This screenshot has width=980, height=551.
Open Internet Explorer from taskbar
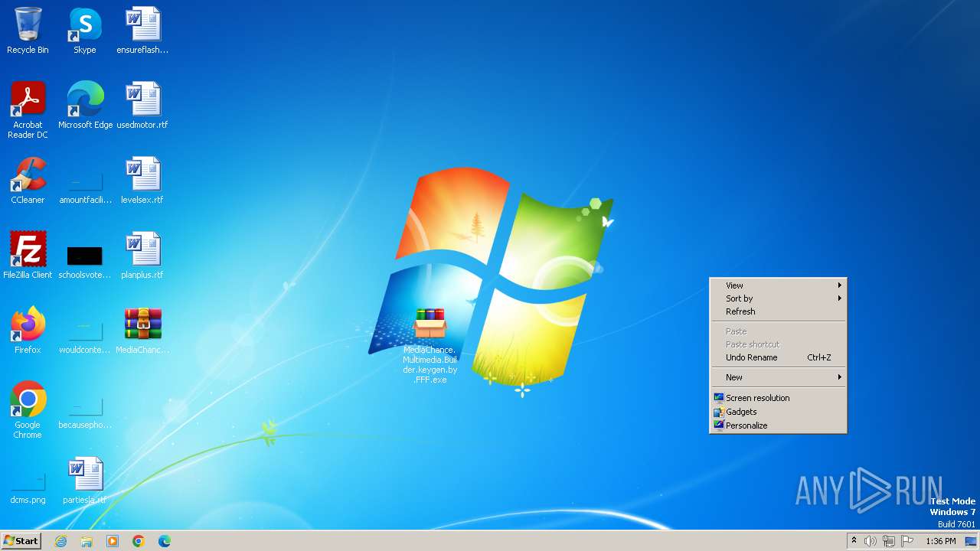click(60, 541)
